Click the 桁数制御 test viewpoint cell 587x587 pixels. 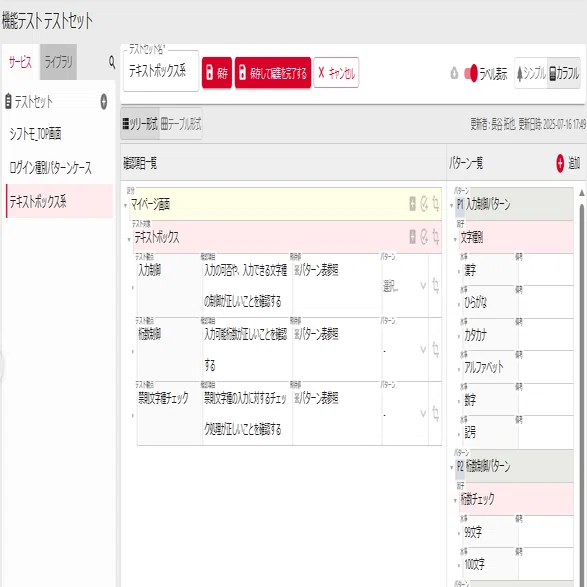pos(169,350)
